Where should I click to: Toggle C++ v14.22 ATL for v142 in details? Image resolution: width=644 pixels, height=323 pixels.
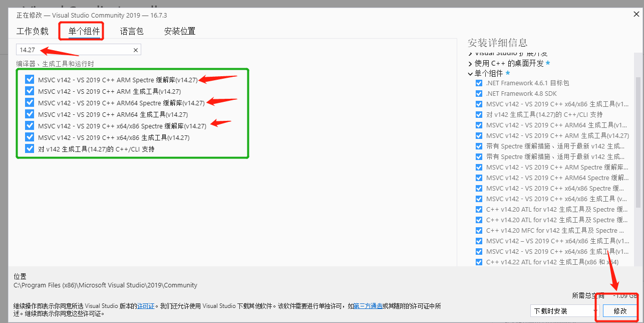point(479,262)
